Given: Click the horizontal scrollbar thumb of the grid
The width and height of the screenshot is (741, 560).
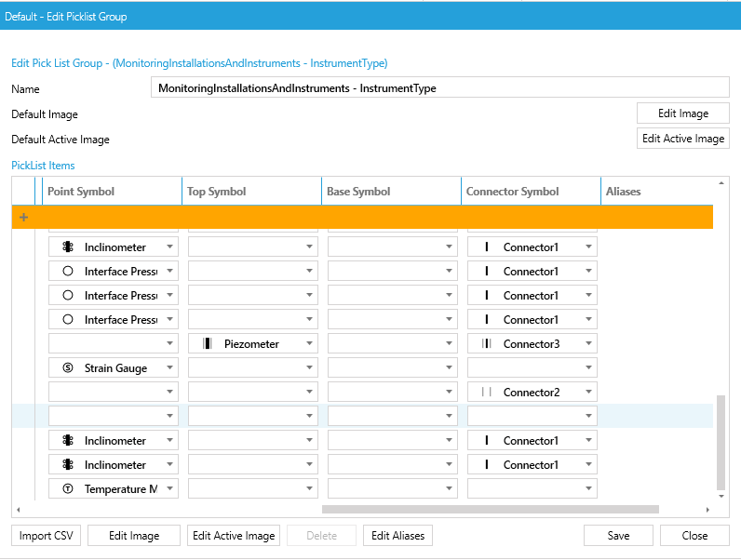Looking at the screenshot, I should coord(490,510).
